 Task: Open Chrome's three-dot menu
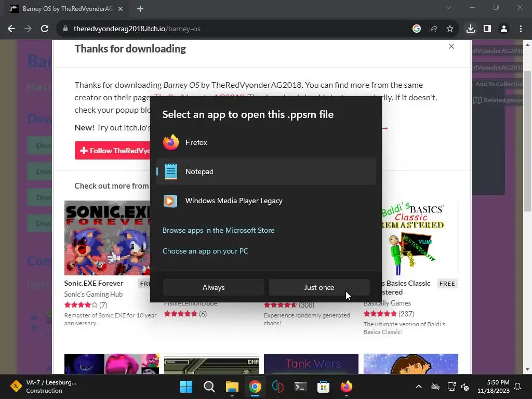521,29
